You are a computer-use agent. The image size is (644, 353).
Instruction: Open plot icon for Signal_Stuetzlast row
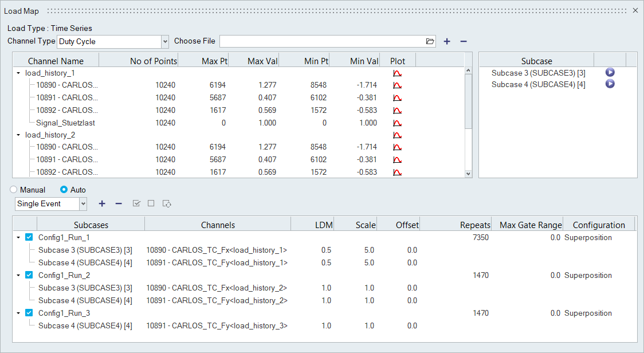(397, 123)
